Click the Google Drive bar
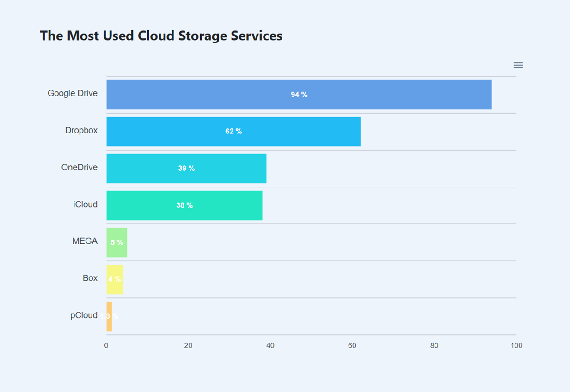 [299, 95]
